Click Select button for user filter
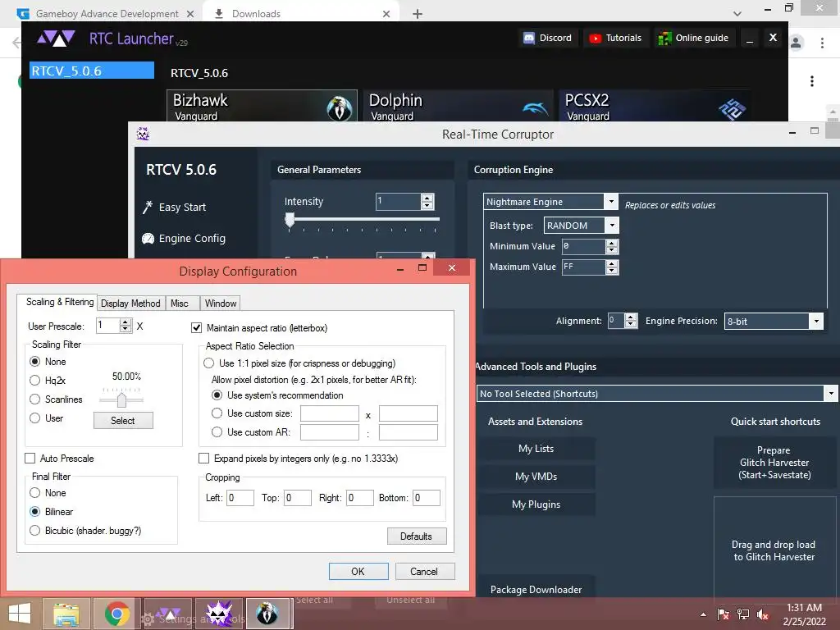840x630 pixels. [x=123, y=421]
